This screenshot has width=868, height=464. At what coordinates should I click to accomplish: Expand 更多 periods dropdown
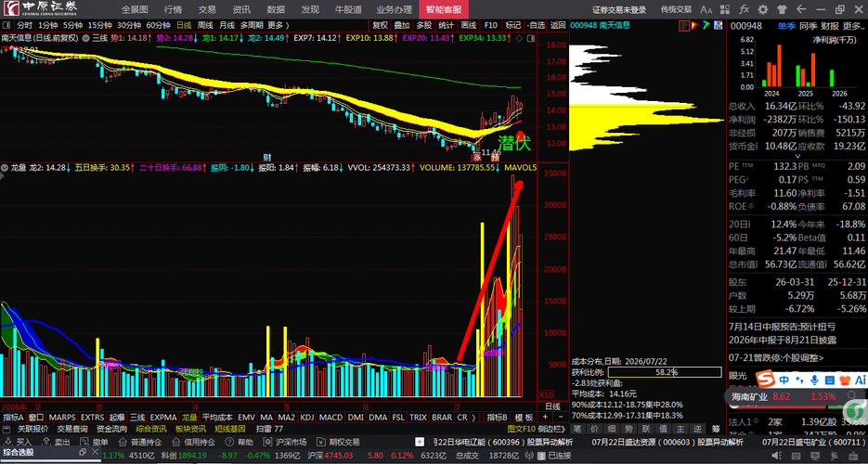coord(279,25)
